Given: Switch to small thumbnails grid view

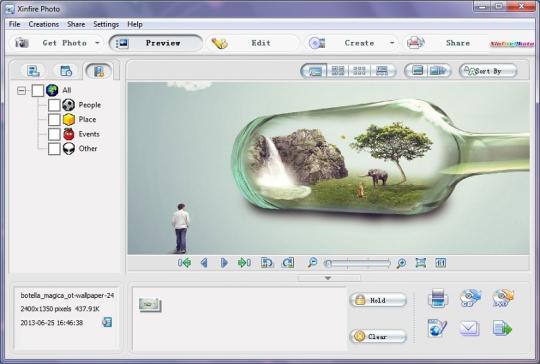Looking at the screenshot, I should (x=360, y=71).
